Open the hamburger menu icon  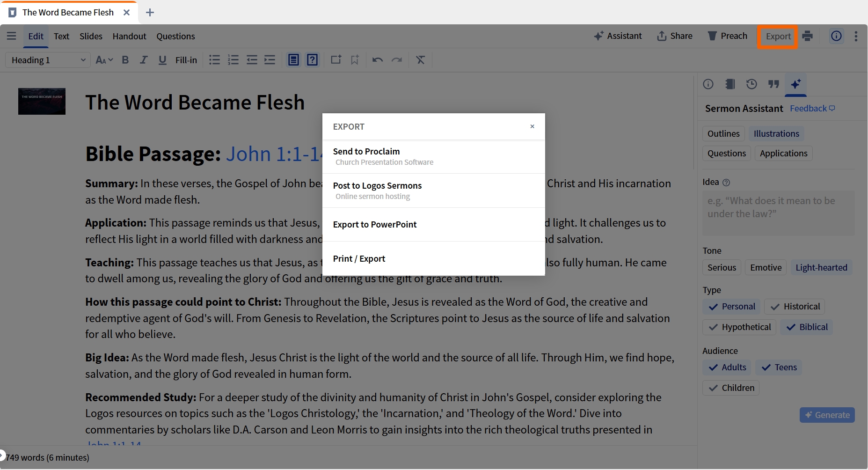click(12, 36)
